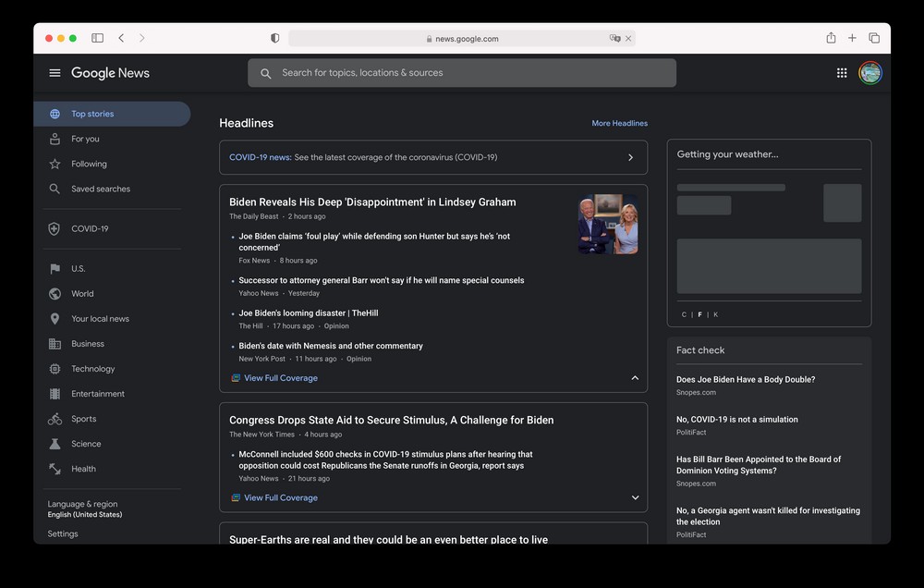This screenshot has height=588, width=924.
Task: Click the Technology chip icon
Action: [55, 369]
